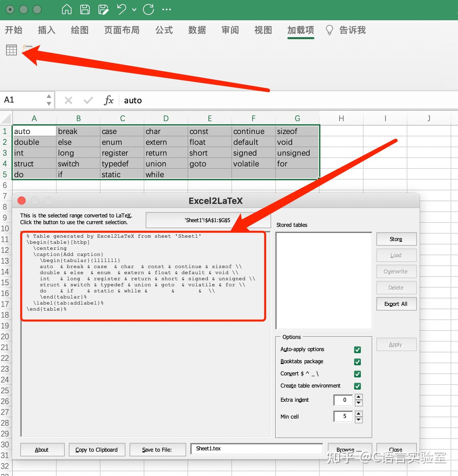The height and width of the screenshot is (476, 458).
Task: Click the Export All button
Action: [x=396, y=304]
